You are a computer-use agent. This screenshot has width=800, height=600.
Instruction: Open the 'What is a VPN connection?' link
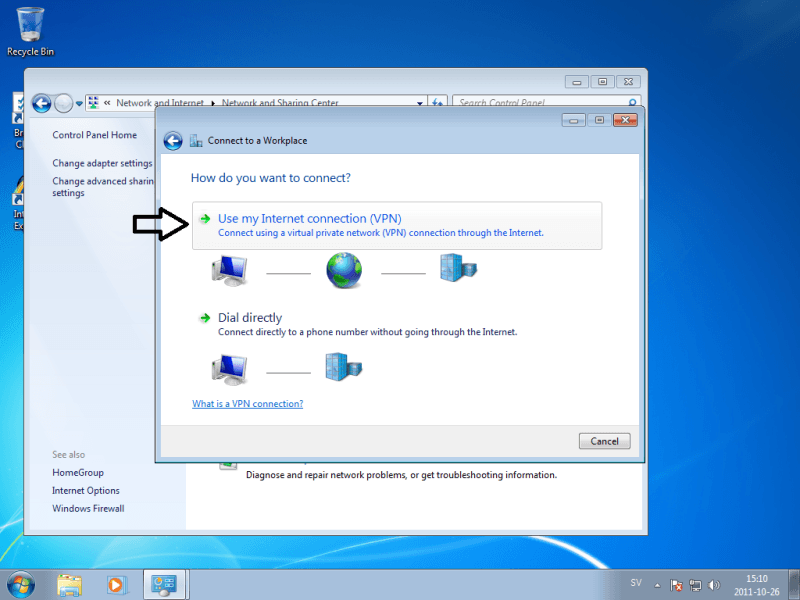tap(247, 404)
